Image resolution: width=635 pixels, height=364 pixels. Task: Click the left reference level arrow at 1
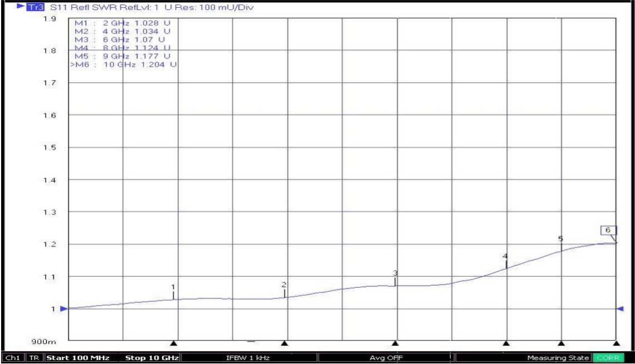coord(64,309)
